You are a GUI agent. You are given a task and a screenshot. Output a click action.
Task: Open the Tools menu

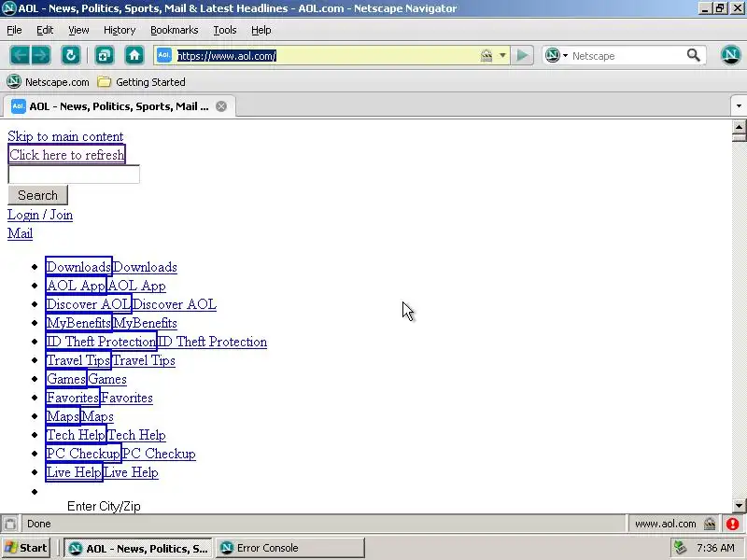(225, 30)
